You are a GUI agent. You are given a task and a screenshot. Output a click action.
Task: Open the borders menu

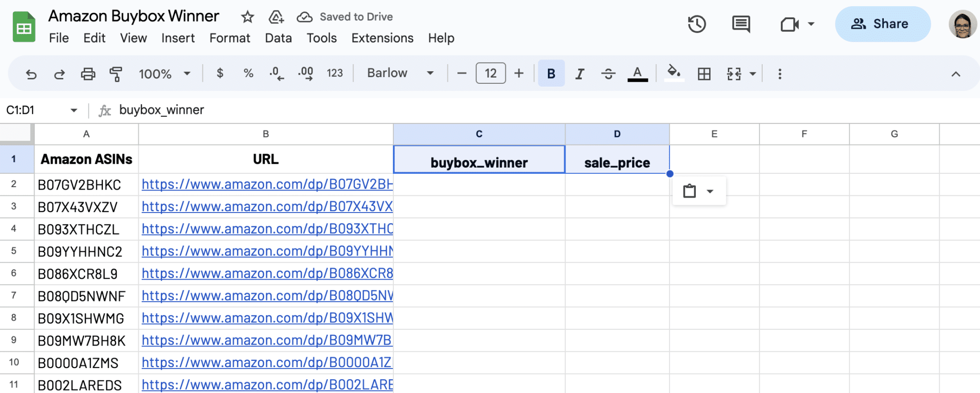(x=704, y=74)
